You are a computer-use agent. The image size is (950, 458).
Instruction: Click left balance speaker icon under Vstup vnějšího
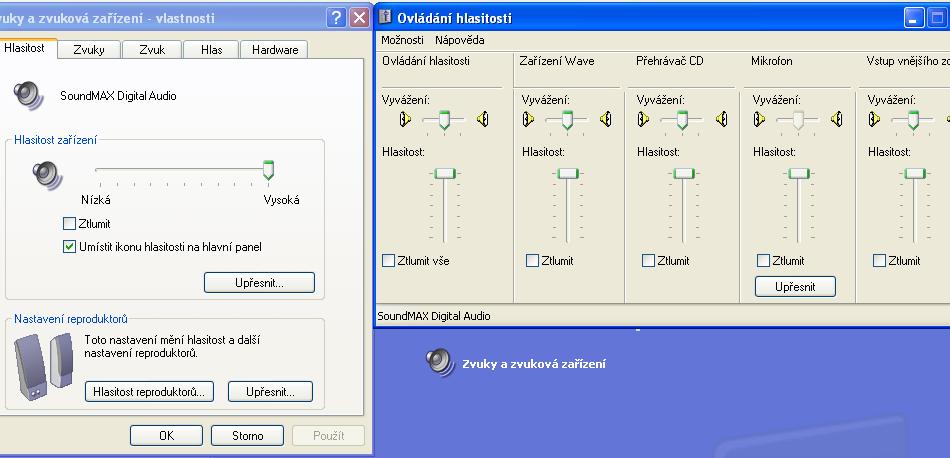tap(874, 119)
